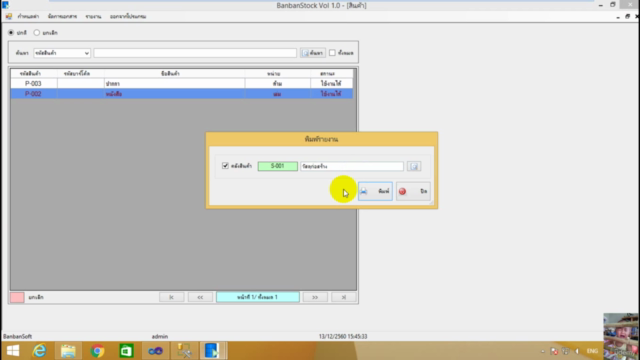Click date time 13/12/2560 in status bar
This screenshot has height=360, width=640.
343,336
